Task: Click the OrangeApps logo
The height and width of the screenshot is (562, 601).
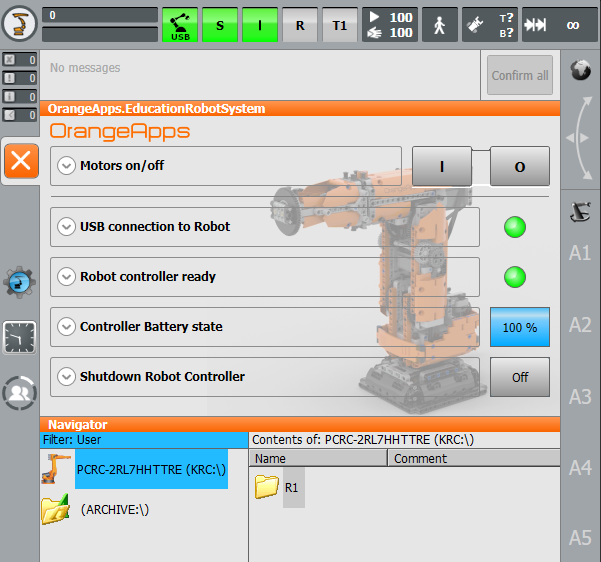Action: (120, 131)
